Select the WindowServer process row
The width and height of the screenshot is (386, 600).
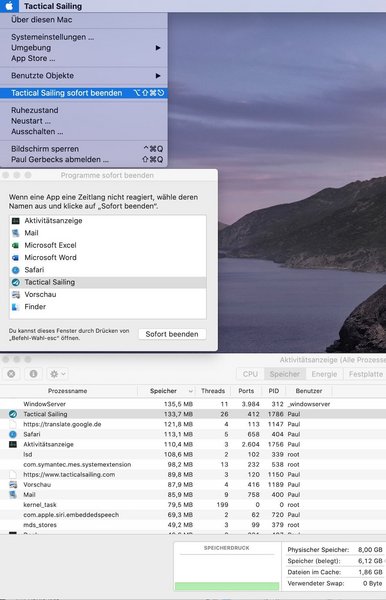coord(193,404)
